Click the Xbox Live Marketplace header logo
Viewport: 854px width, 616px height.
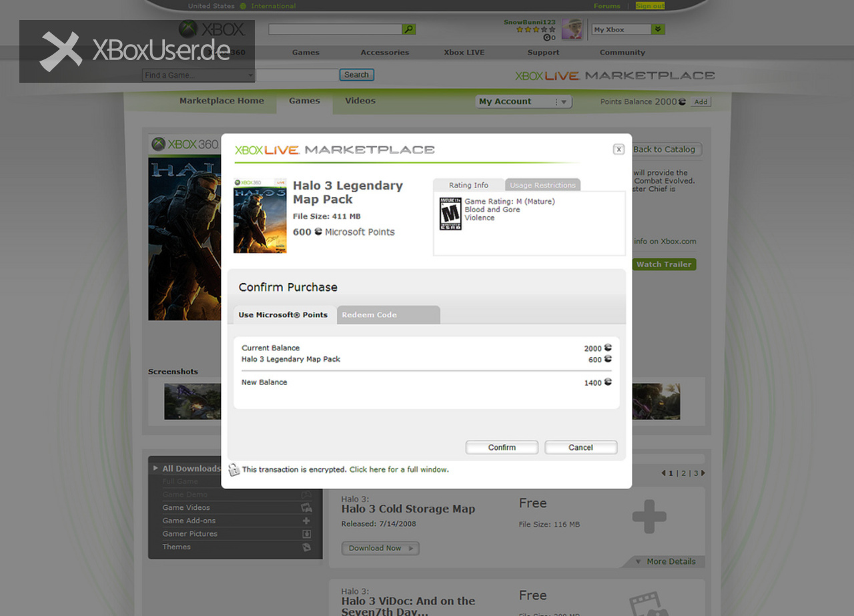click(614, 75)
